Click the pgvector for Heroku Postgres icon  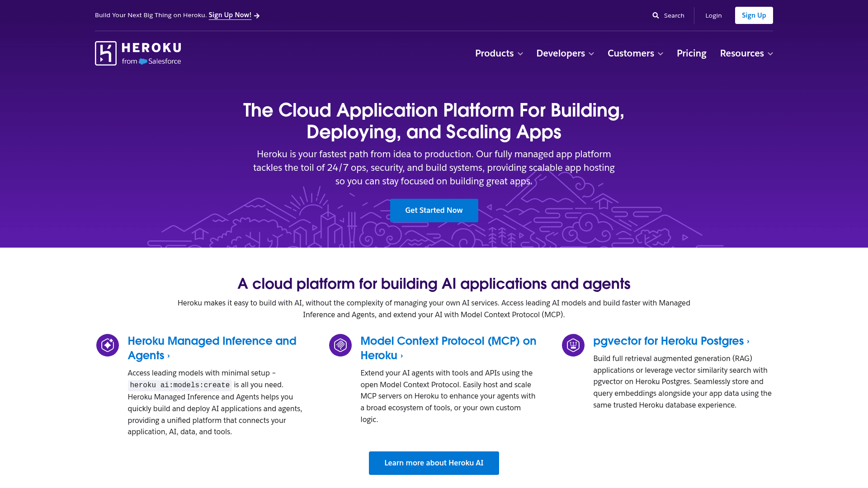click(x=573, y=345)
